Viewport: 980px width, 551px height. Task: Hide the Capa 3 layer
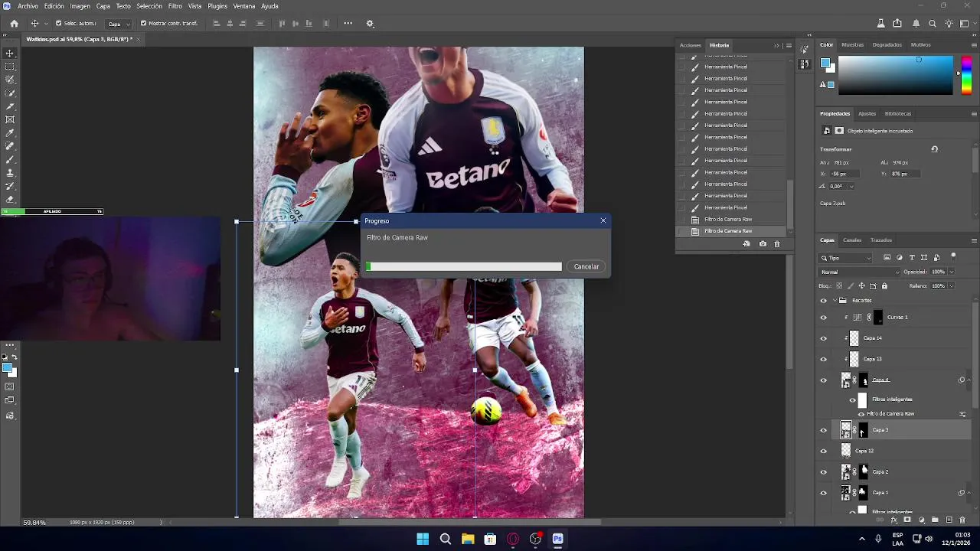click(x=824, y=430)
